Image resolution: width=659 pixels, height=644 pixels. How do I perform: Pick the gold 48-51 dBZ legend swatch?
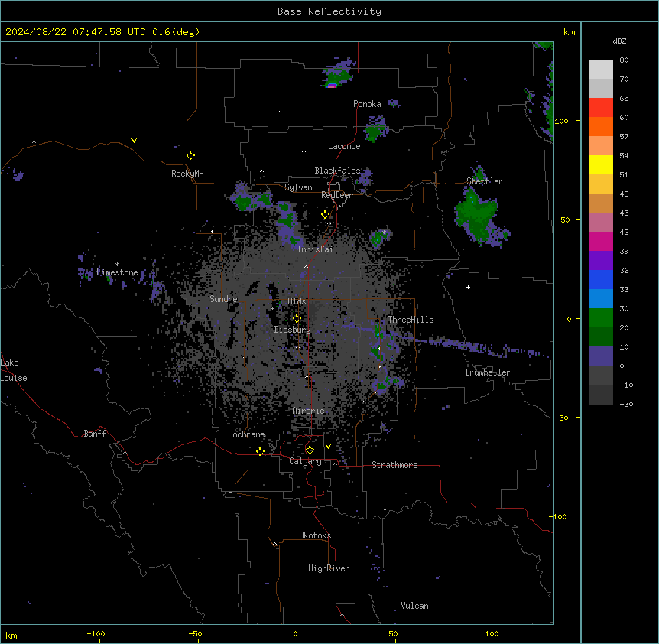[601, 184]
